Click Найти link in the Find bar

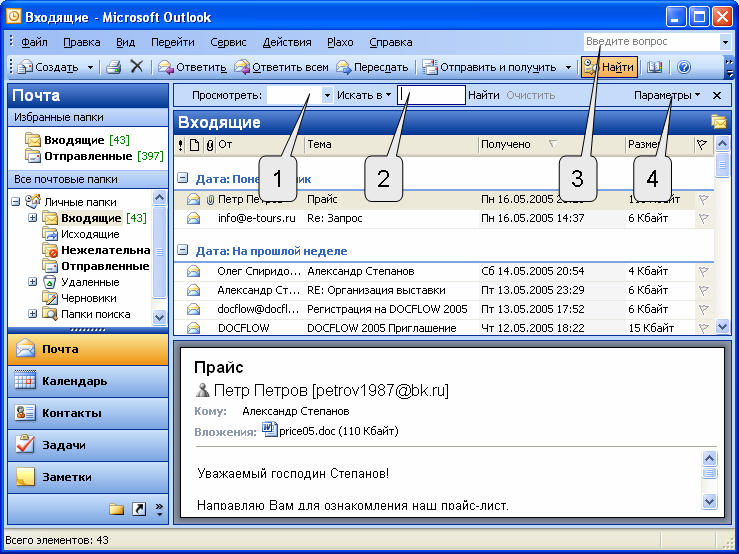tap(484, 95)
